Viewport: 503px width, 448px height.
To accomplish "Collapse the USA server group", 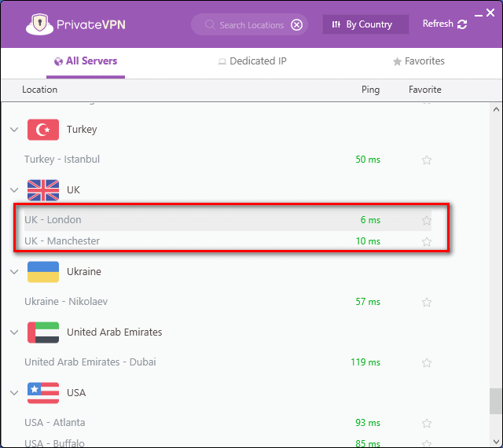I will pos(14,393).
